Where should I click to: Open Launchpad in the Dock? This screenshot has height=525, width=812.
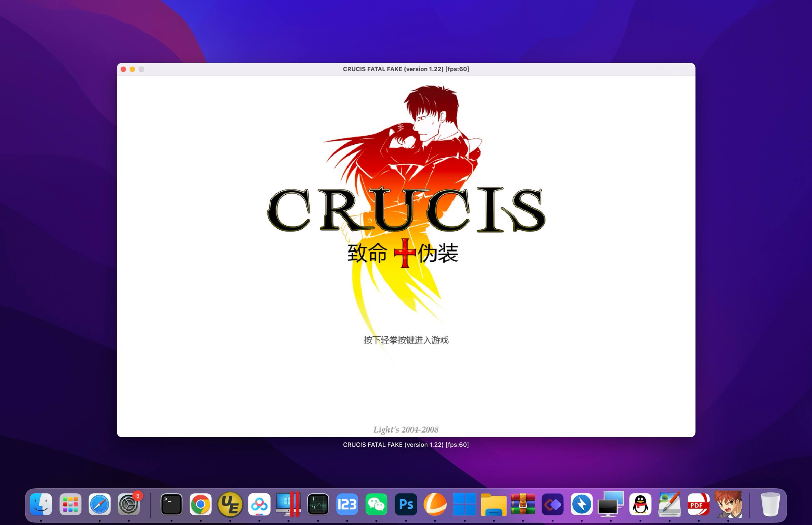(70, 504)
